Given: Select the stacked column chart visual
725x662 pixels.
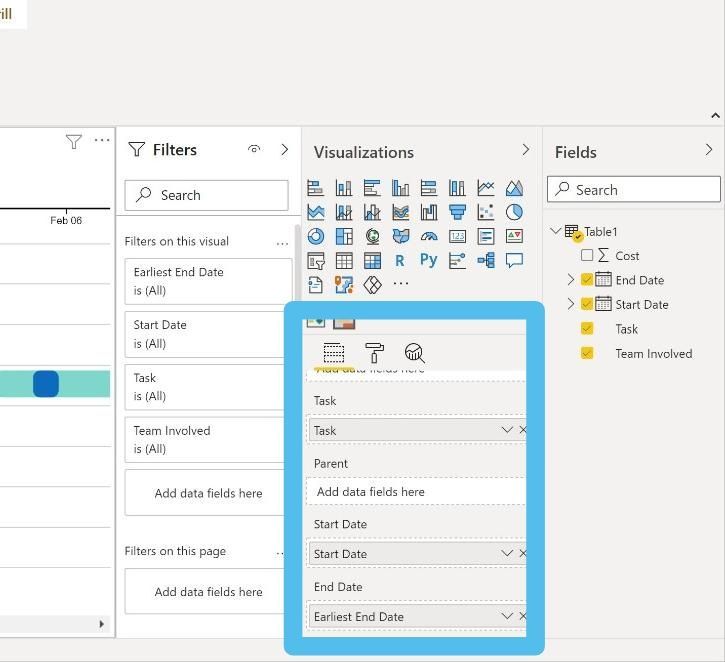Looking at the screenshot, I should click(x=344, y=188).
